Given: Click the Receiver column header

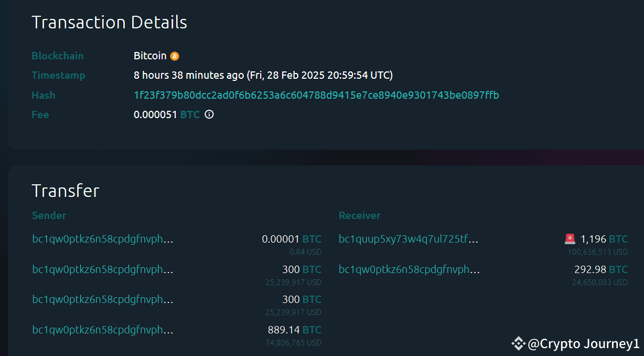Looking at the screenshot, I should tap(360, 215).
